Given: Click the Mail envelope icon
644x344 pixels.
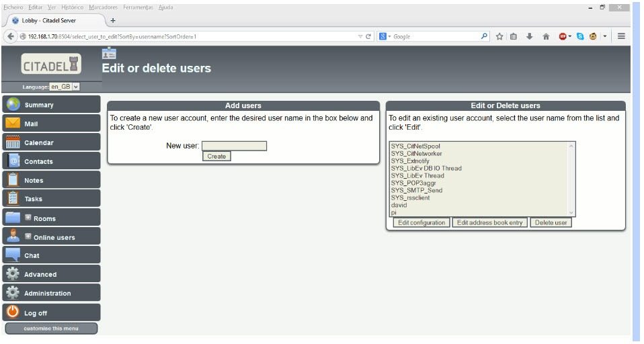Looking at the screenshot, I should (13, 124).
